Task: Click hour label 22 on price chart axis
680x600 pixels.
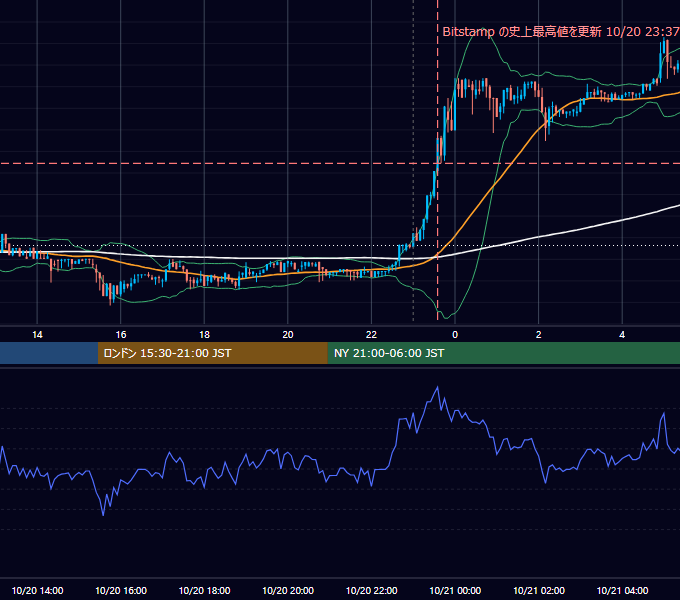Action: click(371, 335)
